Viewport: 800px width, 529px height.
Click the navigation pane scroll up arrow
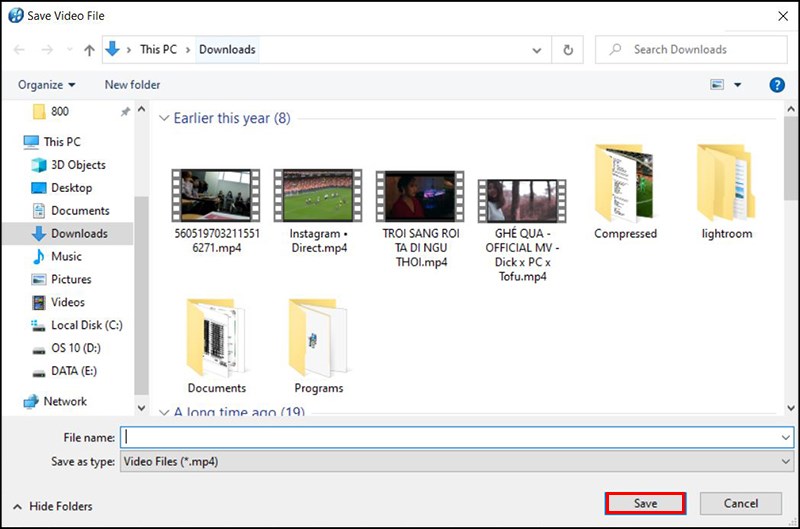tap(141, 109)
